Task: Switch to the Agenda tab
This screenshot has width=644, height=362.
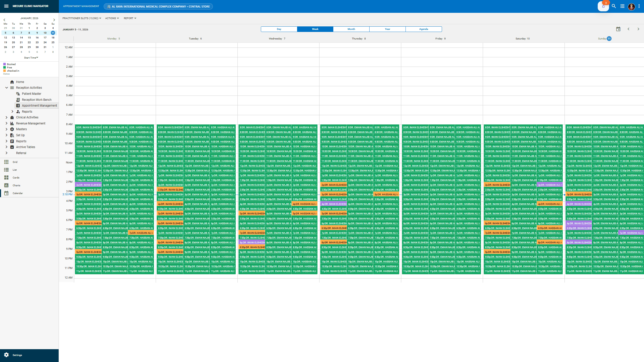Action: (x=423, y=29)
